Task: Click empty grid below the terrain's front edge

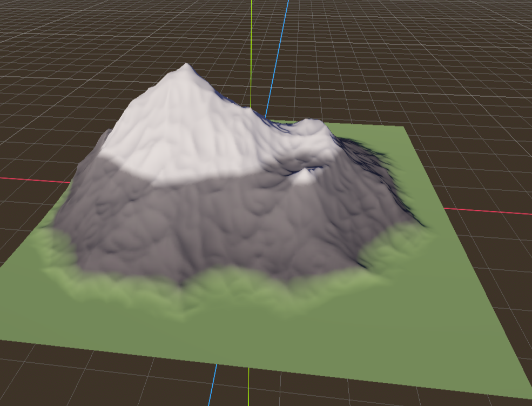Action: pos(108,378)
